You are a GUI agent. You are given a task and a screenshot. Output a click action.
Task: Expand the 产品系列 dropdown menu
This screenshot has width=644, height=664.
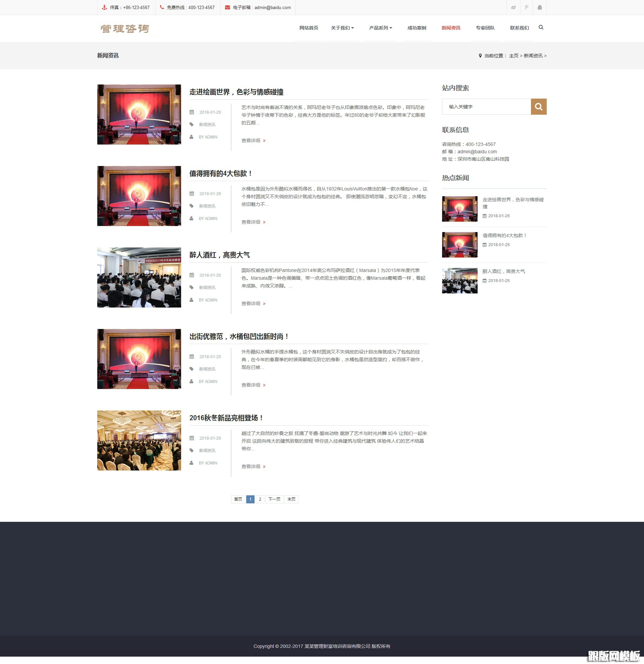tap(380, 28)
